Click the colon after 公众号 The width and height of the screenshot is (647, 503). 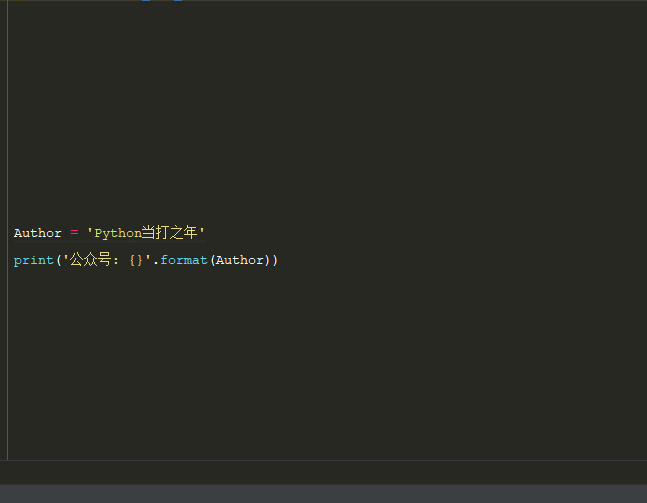pos(116,261)
